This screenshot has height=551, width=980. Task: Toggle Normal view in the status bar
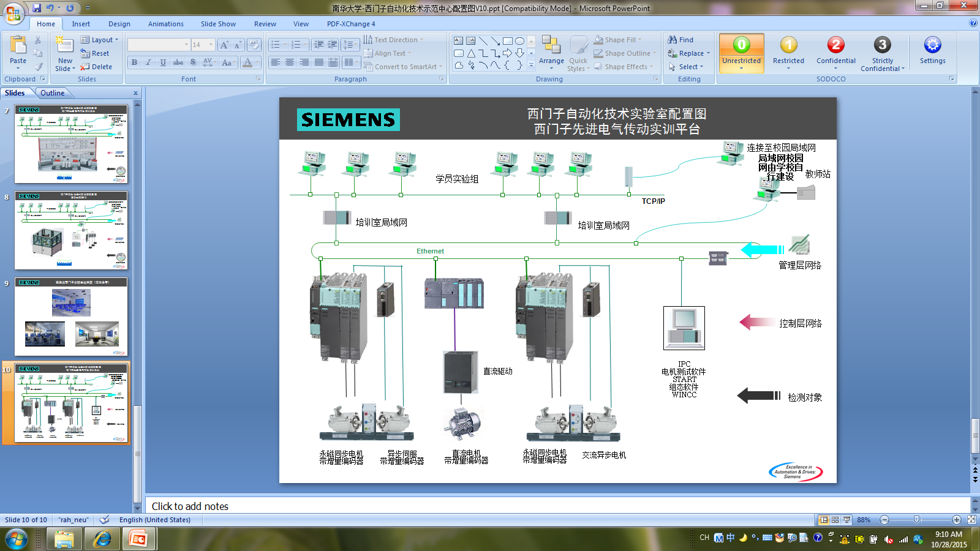click(824, 520)
